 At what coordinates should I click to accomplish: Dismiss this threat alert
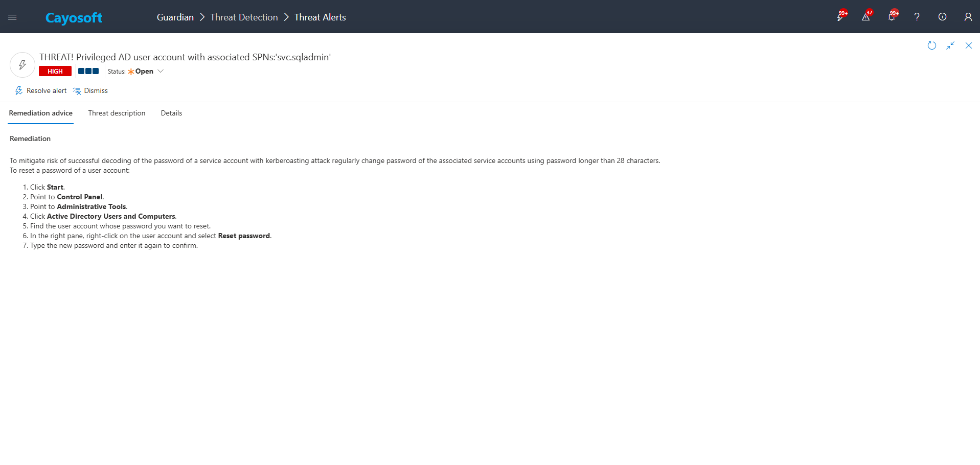(90, 91)
